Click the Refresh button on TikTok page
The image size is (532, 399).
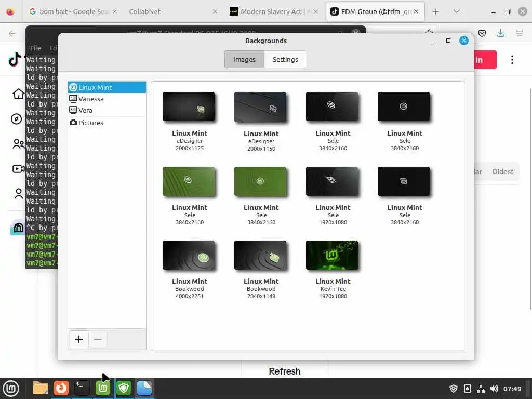[285, 371]
